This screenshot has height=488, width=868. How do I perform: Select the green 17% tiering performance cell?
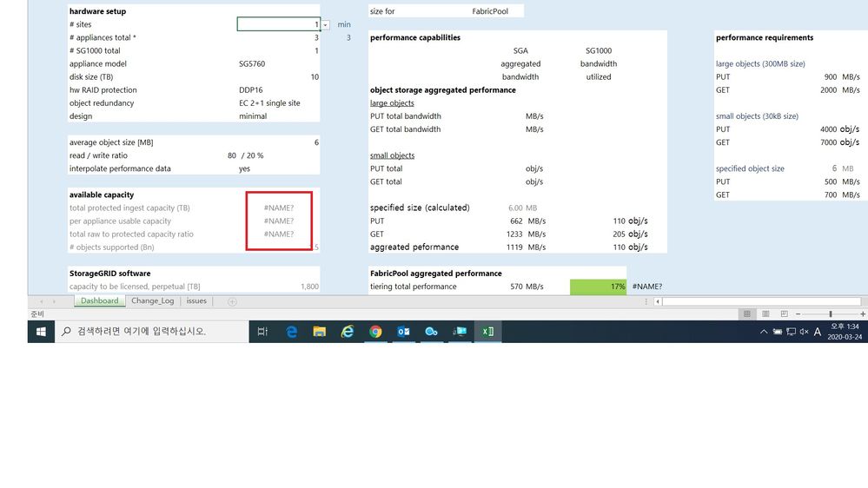(599, 287)
